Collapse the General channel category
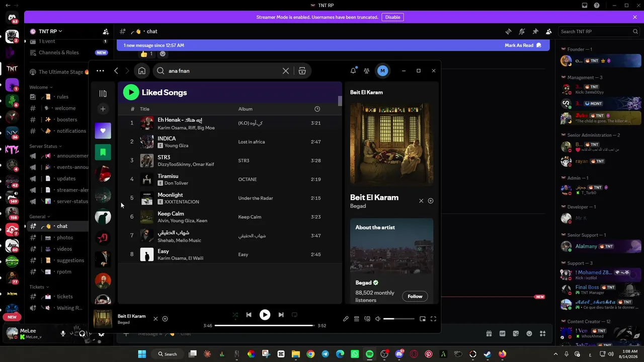Screen dimensions: 644x362 pyautogui.click(x=40, y=217)
